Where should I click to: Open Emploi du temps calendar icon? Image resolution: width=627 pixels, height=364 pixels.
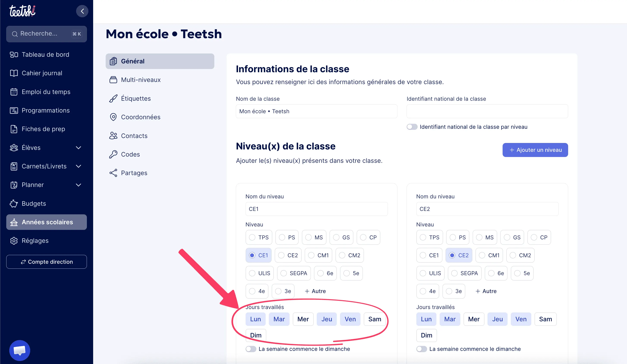(14, 92)
